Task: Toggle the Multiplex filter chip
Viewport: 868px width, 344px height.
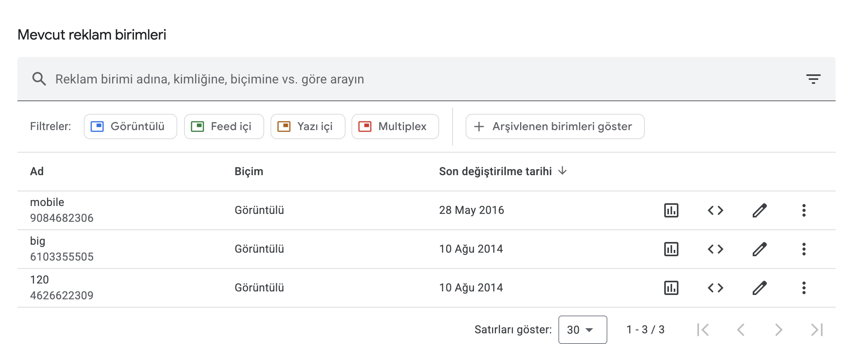Action: 395,127
